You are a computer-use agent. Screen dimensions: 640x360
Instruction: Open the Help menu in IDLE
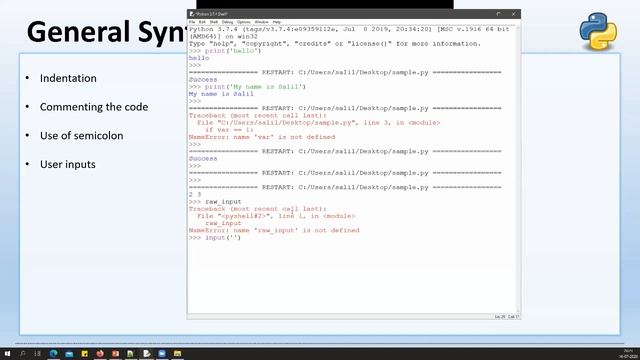point(277,22)
